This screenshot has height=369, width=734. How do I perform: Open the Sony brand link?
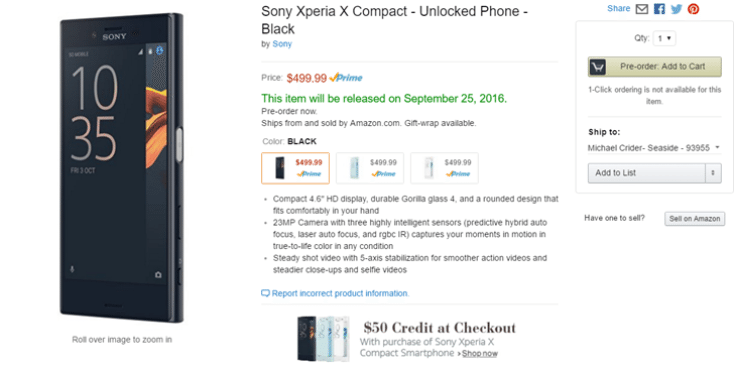[282, 44]
